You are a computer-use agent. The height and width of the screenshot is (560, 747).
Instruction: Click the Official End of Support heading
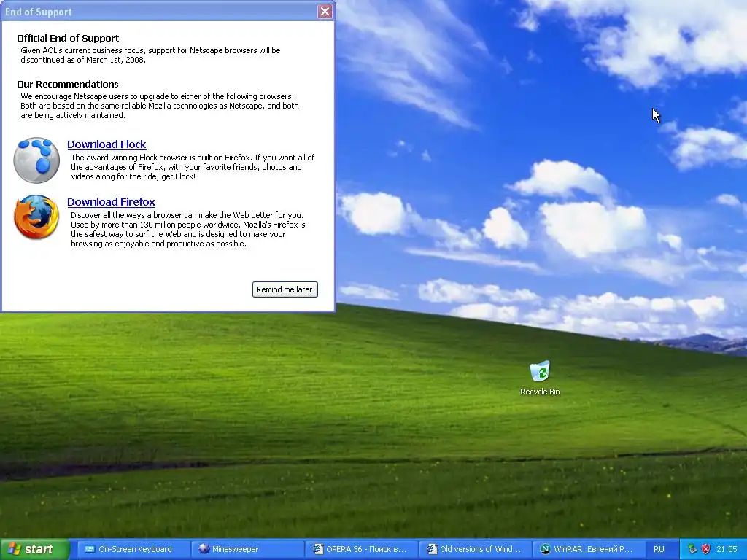68,38
